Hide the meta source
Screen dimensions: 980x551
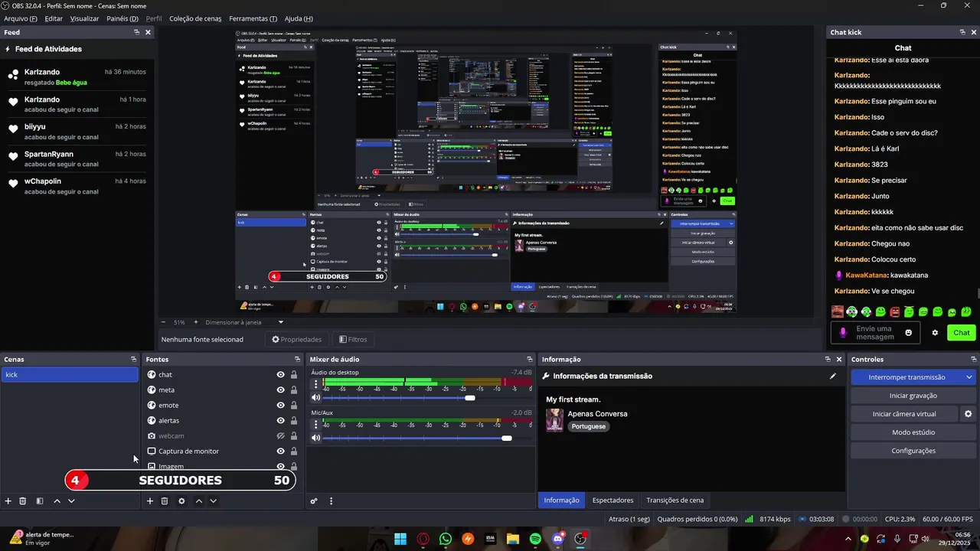[x=280, y=390]
